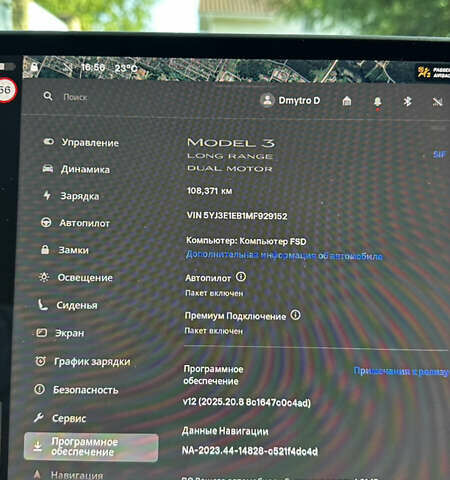Open the Навигация menu
The image size is (450, 480).
click(x=68, y=475)
